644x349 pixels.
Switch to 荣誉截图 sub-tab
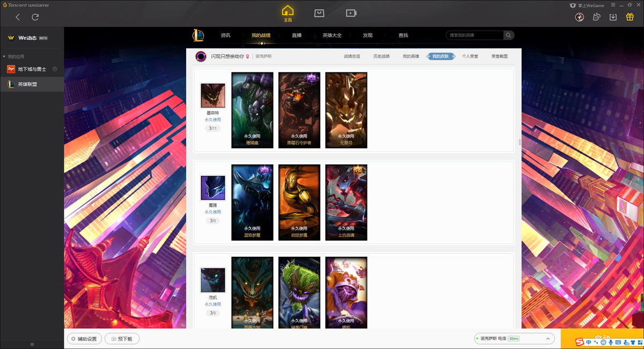[x=500, y=56]
